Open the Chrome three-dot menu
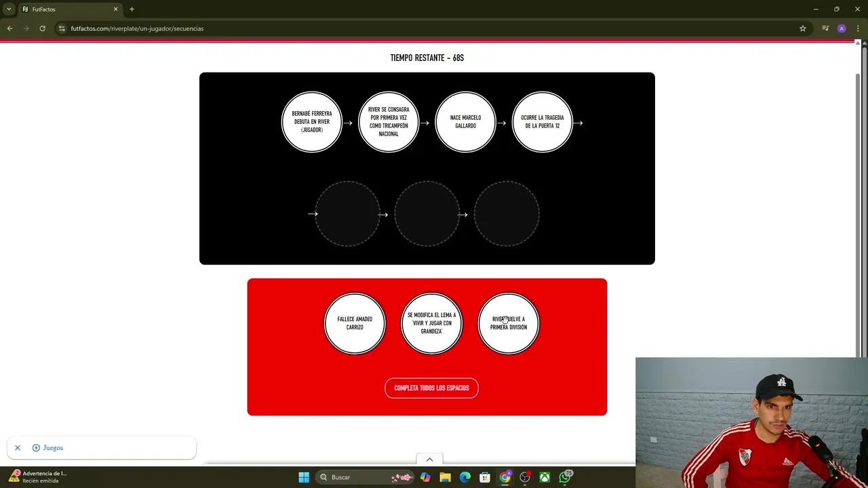This screenshot has height=488, width=868. pos(858,28)
